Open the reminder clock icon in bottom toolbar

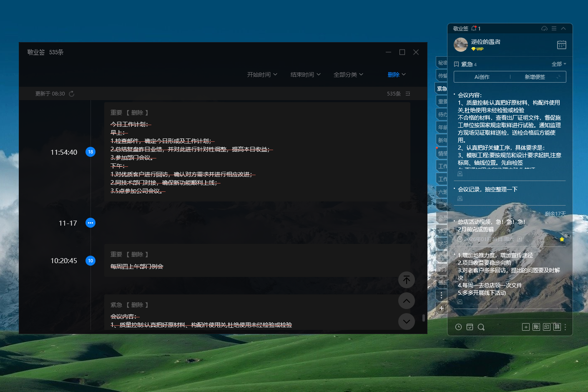[458, 327]
